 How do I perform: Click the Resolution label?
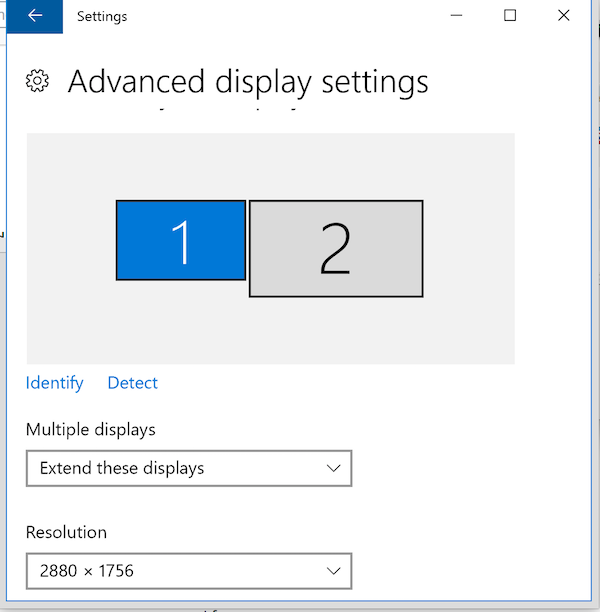(x=66, y=532)
